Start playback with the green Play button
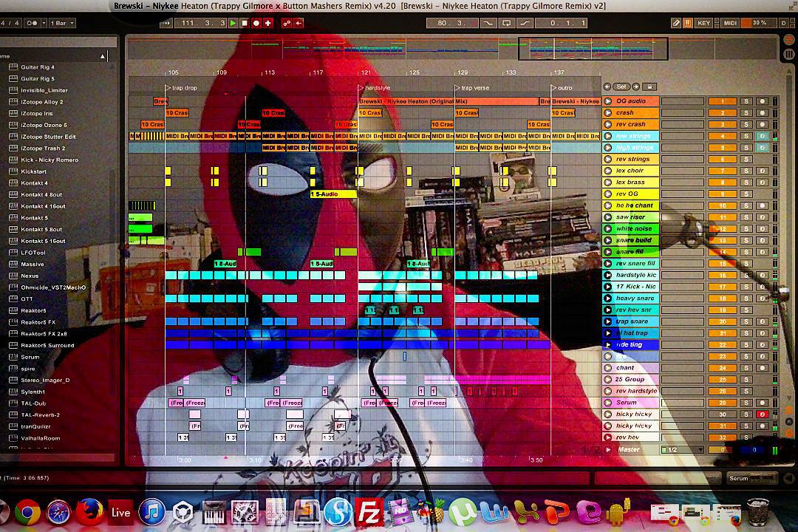Image resolution: width=798 pixels, height=532 pixels. click(233, 23)
